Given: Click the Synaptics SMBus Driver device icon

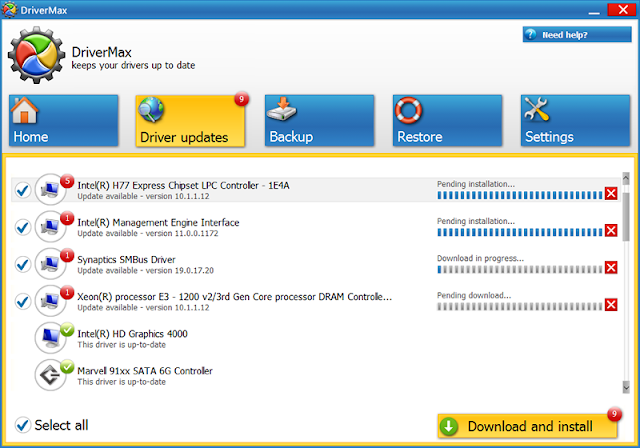Looking at the screenshot, I should tap(50, 264).
